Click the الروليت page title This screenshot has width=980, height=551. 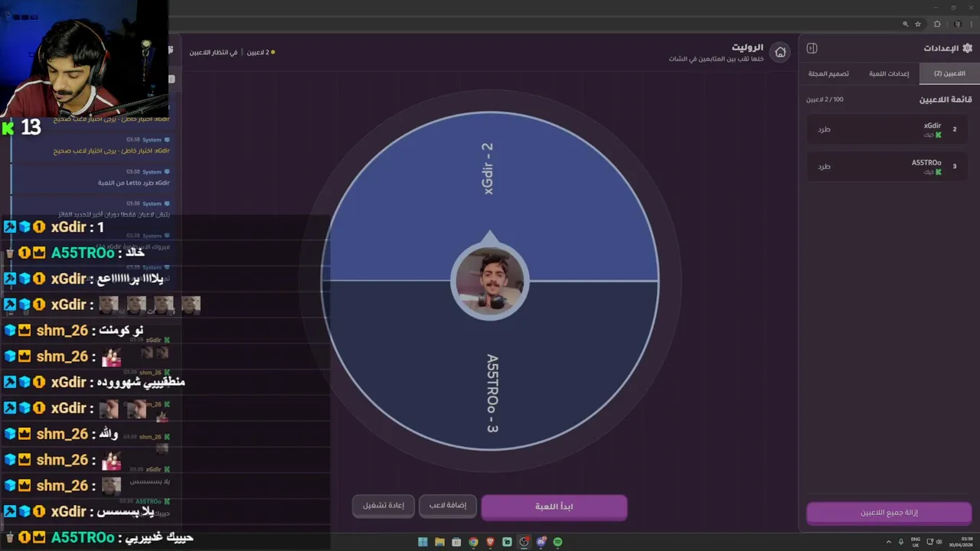click(x=747, y=47)
